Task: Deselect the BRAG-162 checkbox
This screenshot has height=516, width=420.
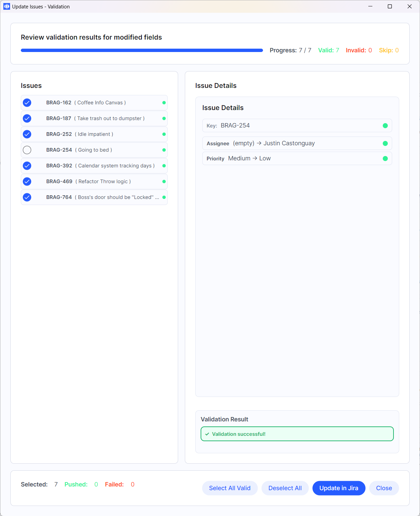Action: tap(27, 103)
